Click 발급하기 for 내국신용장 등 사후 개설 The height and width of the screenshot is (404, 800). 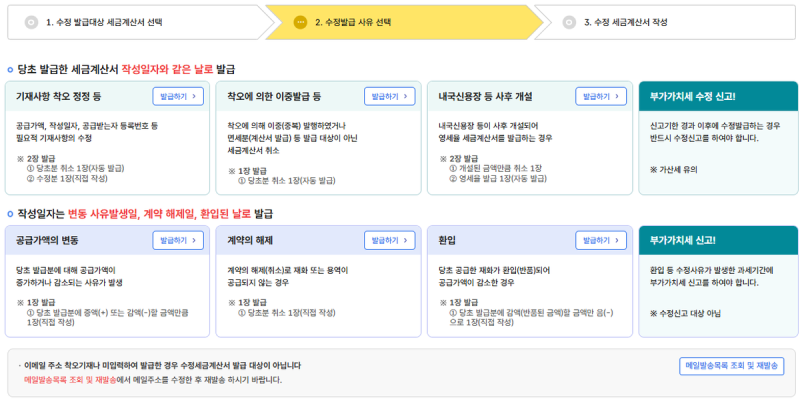(x=601, y=96)
